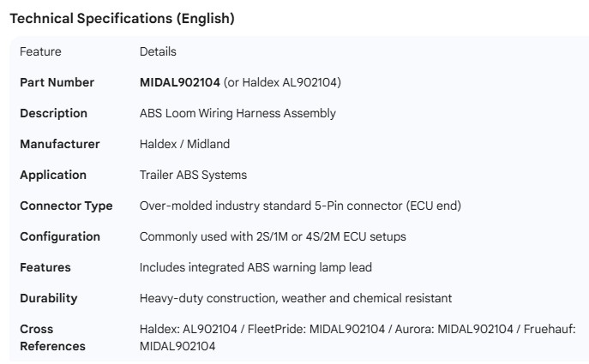Click the bold MIDAL902104 part number

pyautogui.click(x=179, y=82)
